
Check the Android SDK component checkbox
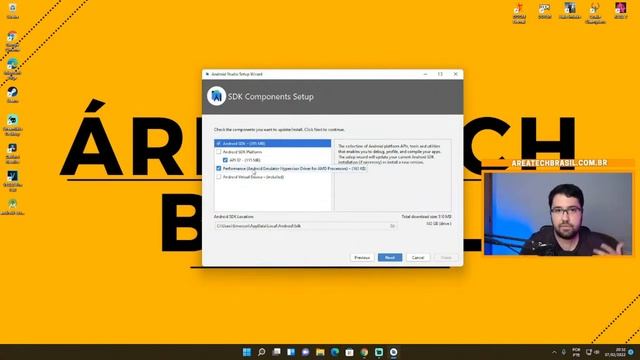pos(219,144)
